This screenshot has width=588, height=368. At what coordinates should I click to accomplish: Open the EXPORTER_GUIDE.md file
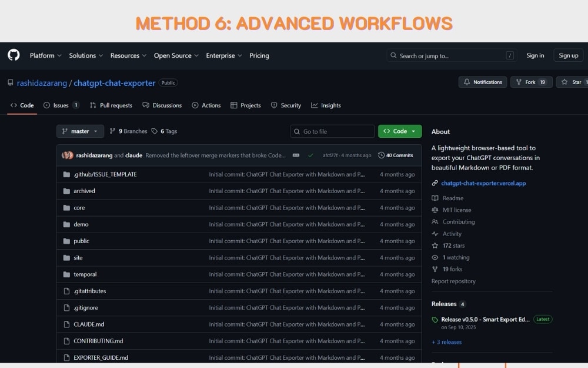[101, 357]
